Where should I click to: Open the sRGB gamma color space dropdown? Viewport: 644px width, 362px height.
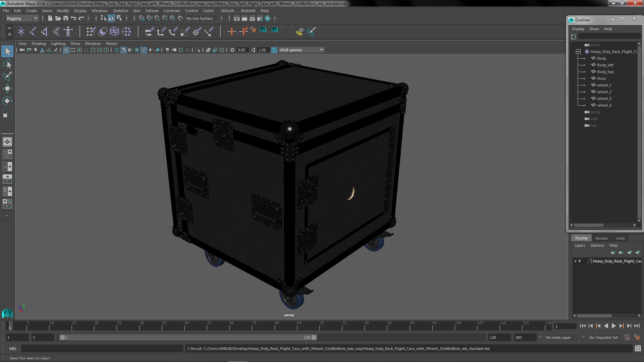click(x=321, y=50)
